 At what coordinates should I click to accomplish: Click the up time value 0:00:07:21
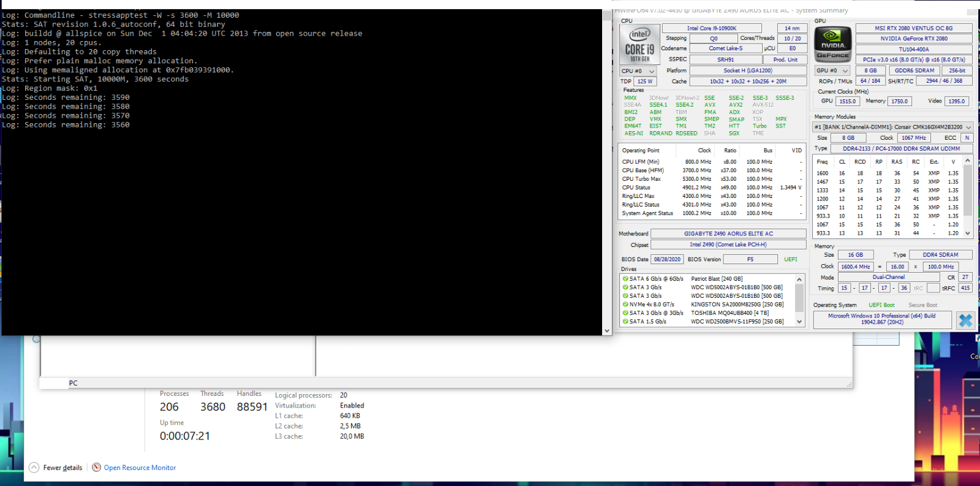[185, 436]
